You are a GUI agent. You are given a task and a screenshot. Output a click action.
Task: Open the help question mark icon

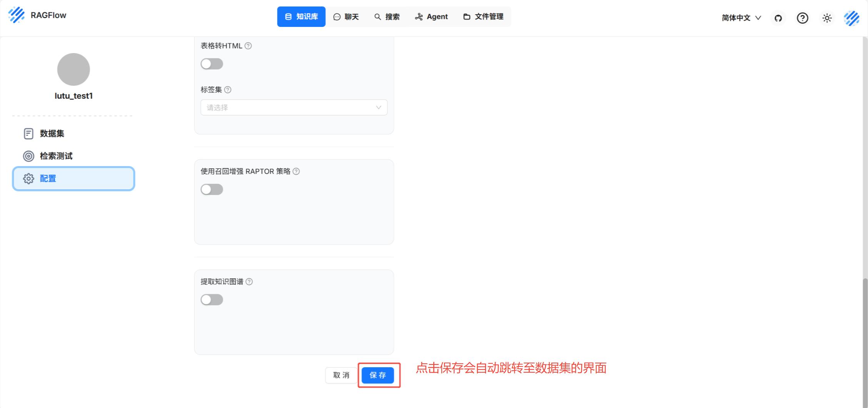pos(802,18)
